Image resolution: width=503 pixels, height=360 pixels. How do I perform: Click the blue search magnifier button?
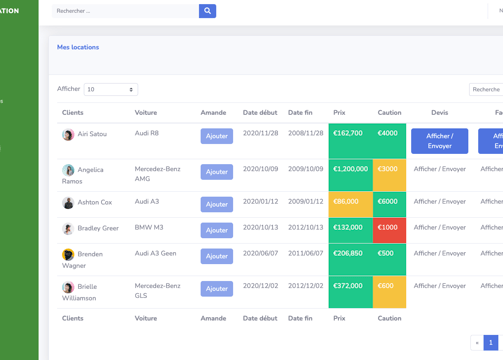[x=207, y=11]
